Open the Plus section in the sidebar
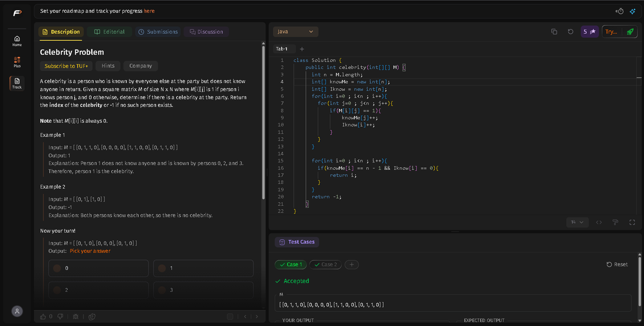The image size is (644, 326). (17, 62)
